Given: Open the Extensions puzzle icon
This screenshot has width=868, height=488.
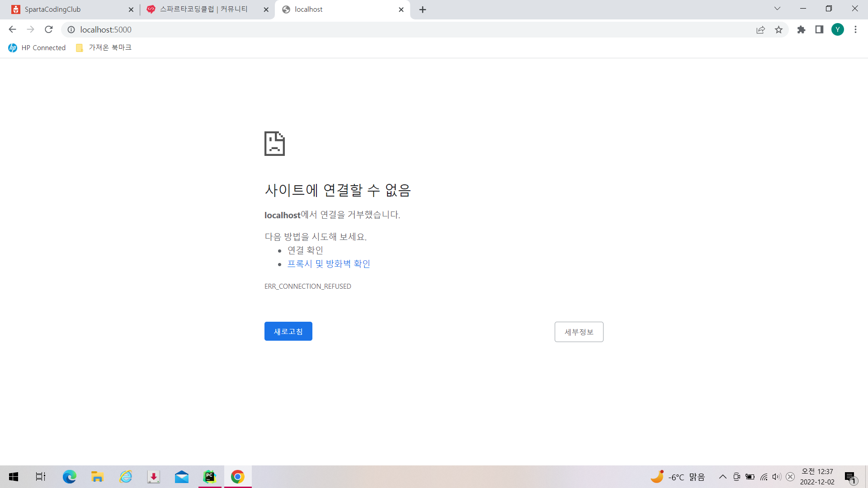Looking at the screenshot, I should [801, 29].
